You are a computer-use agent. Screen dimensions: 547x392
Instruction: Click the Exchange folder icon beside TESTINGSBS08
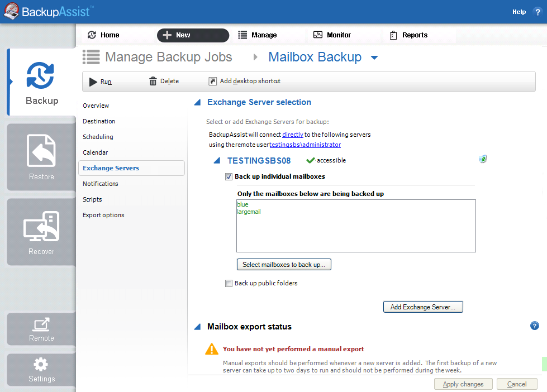[483, 159]
